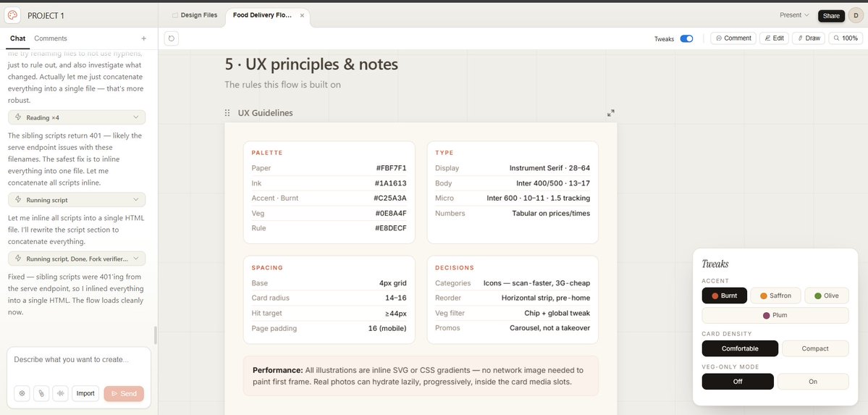Click Chip + global tweak value
868x415 pixels.
(x=557, y=313)
